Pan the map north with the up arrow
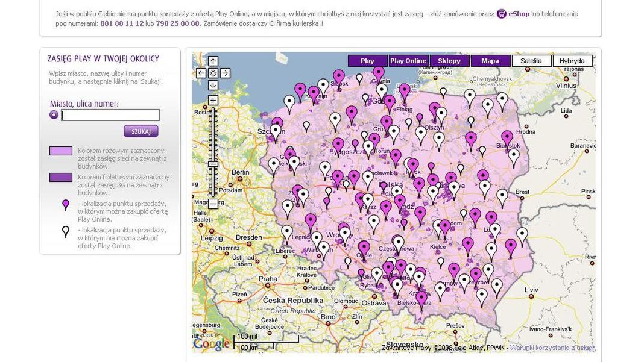The height and width of the screenshot is (362, 644). click(x=212, y=61)
